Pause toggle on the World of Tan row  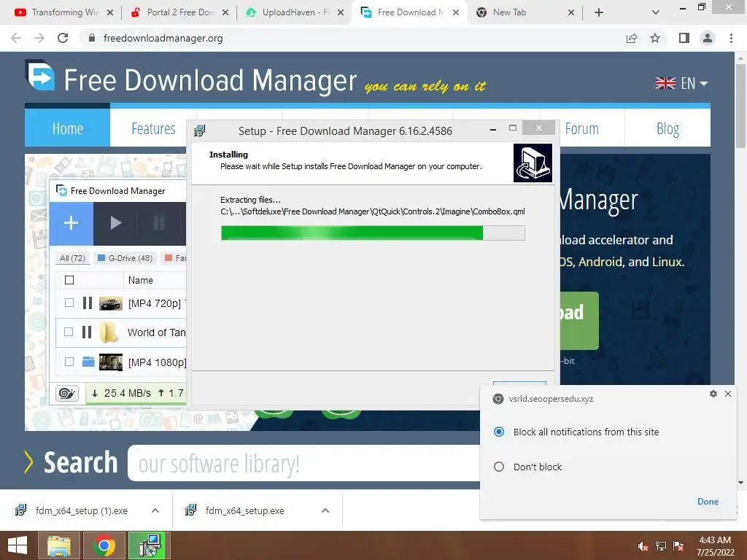click(x=87, y=332)
